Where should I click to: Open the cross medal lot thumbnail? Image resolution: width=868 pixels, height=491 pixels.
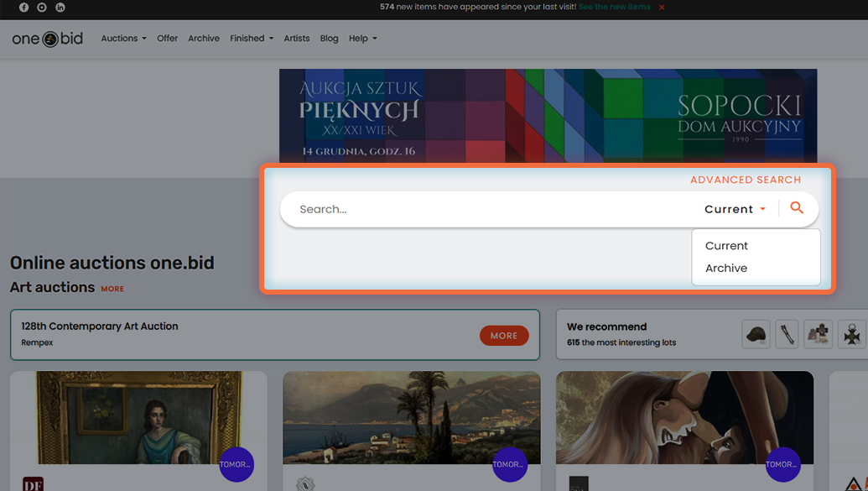point(852,335)
